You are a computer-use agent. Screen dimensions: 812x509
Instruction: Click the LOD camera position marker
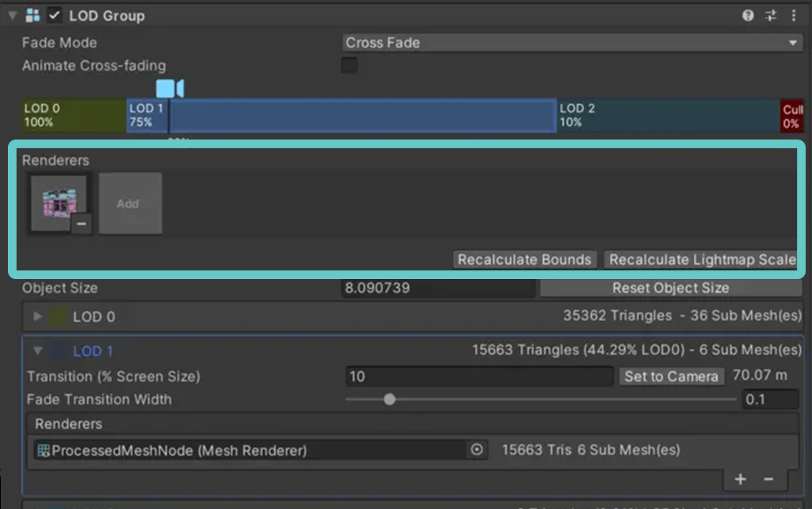click(x=170, y=88)
